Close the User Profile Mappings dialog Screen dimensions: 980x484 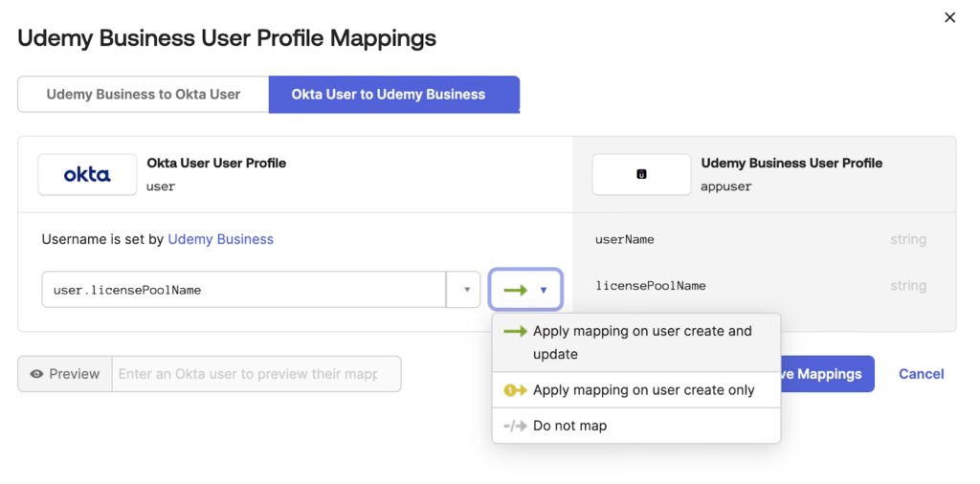(x=949, y=17)
